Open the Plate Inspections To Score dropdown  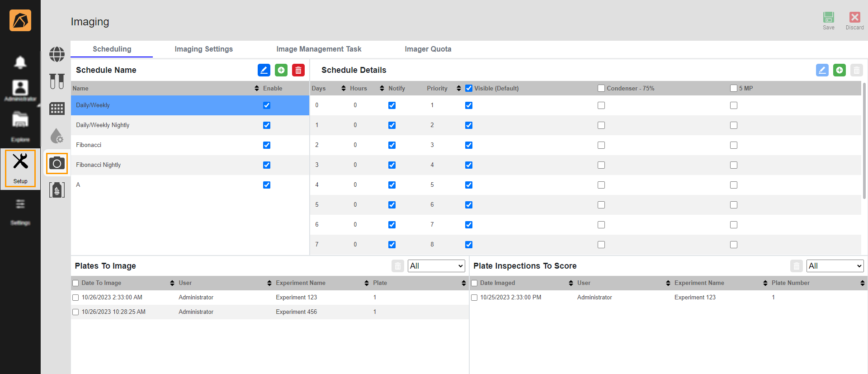point(835,266)
